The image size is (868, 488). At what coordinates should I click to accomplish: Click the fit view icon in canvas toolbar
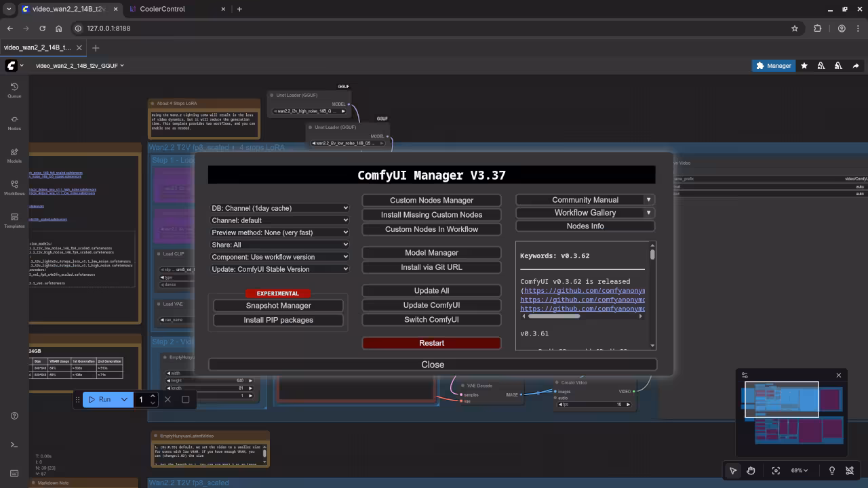776,470
